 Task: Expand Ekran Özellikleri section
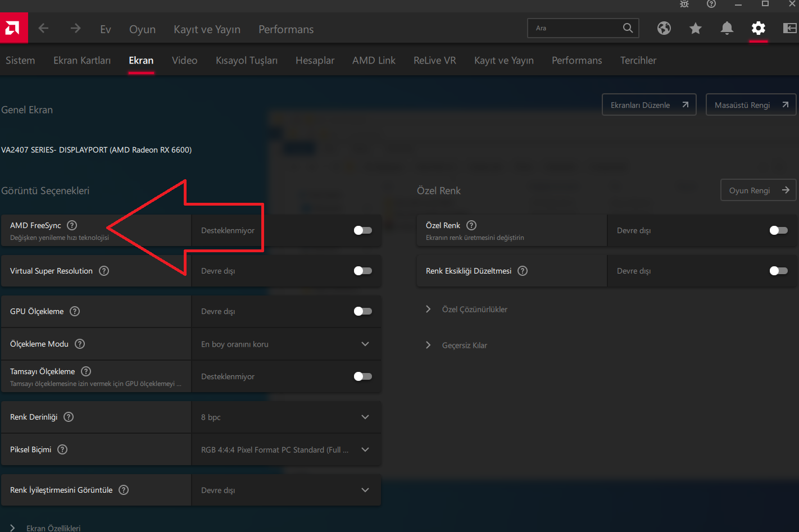[x=45, y=528]
